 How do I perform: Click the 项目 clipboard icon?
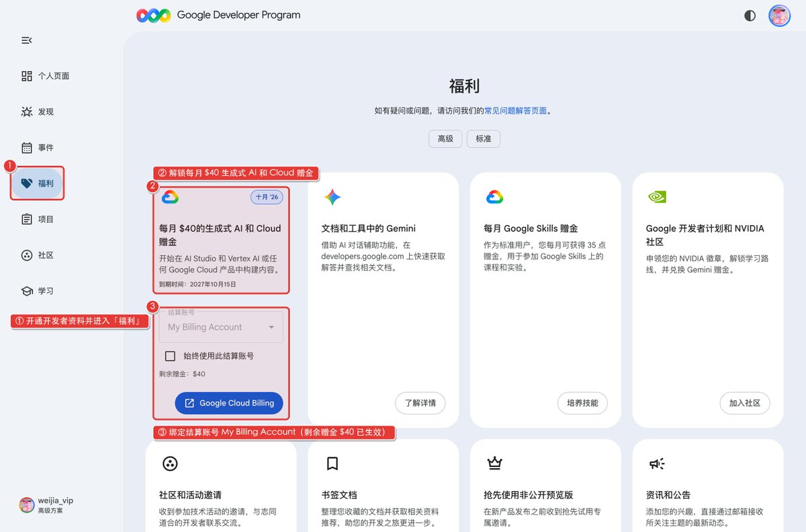pos(27,219)
